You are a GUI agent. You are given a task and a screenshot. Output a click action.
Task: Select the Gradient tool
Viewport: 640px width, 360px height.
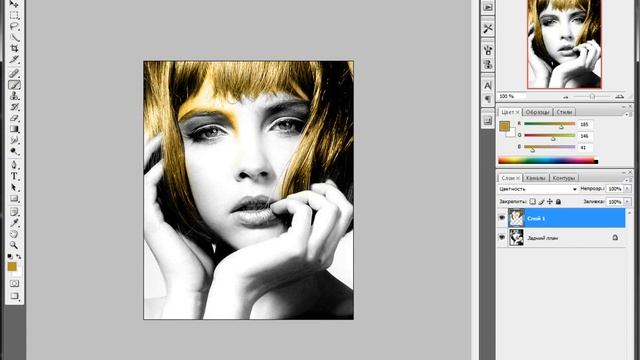pos(14,129)
